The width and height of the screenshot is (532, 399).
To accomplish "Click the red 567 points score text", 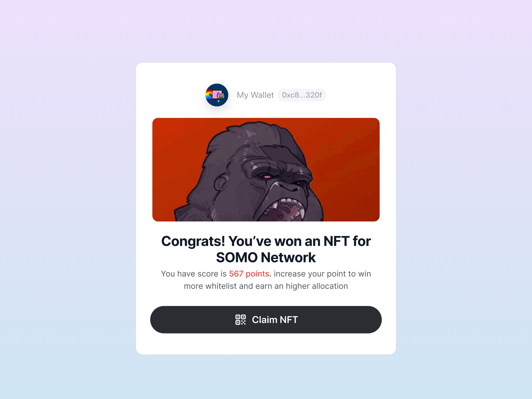I will 249,274.
